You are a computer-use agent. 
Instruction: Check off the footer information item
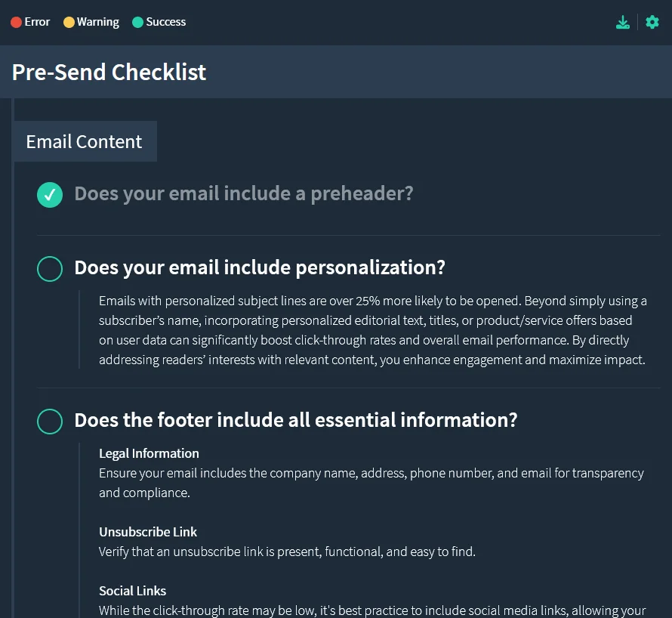click(50, 421)
